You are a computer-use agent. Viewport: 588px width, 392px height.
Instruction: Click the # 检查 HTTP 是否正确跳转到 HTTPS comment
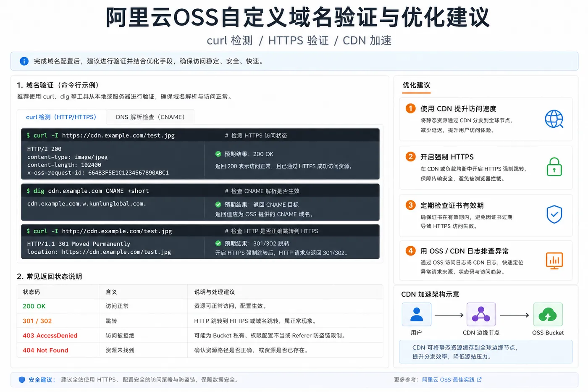271,231
